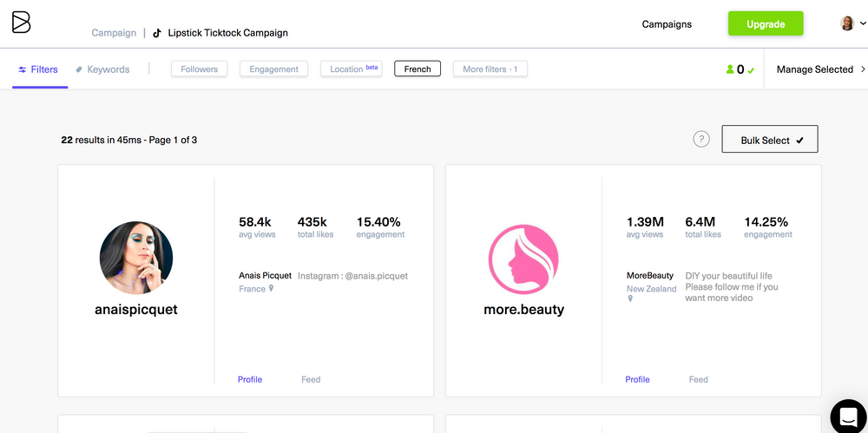This screenshot has height=433, width=868.
Task: Click 14.25% engagement value
Action: click(766, 222)
